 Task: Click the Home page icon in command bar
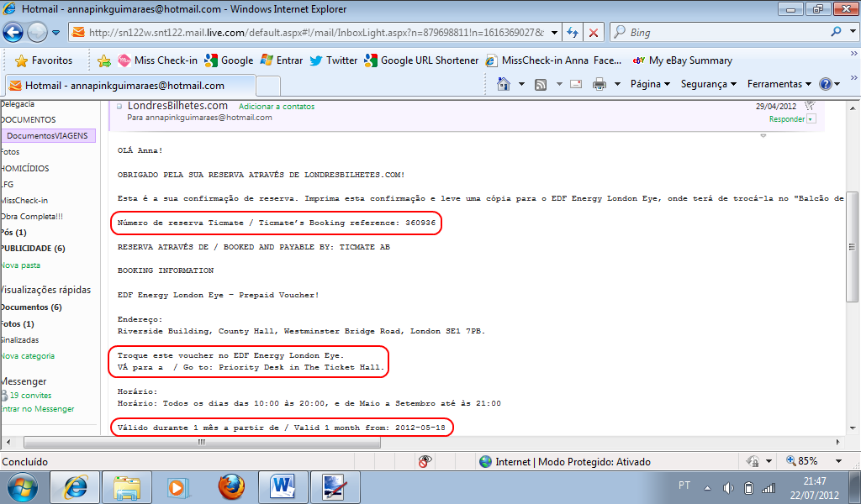click(504, 84)
